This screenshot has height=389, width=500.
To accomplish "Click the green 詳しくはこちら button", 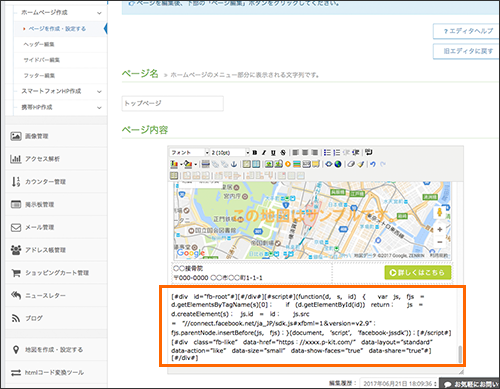I will click(x=418, y=272).
